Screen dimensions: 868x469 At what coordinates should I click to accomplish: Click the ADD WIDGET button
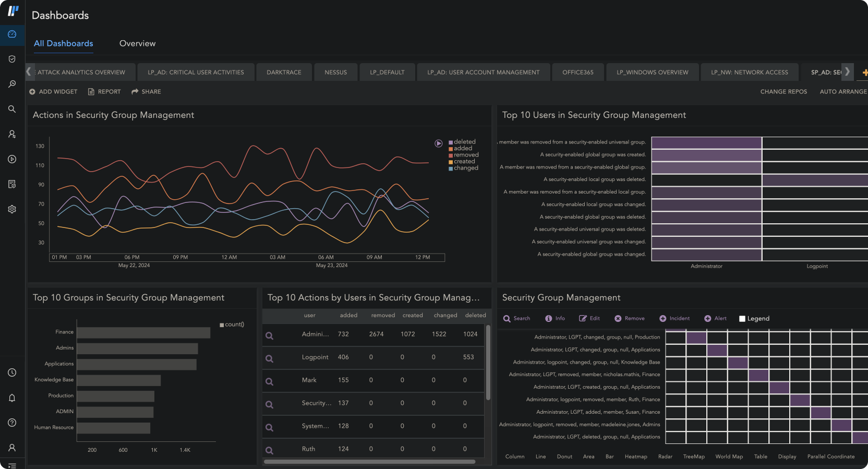[53, 92]
